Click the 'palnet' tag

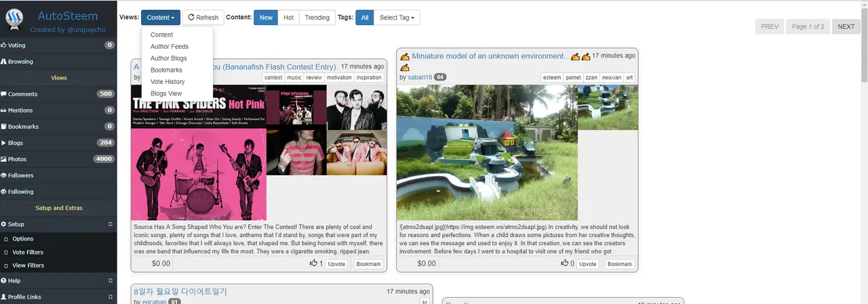(573, 77)
